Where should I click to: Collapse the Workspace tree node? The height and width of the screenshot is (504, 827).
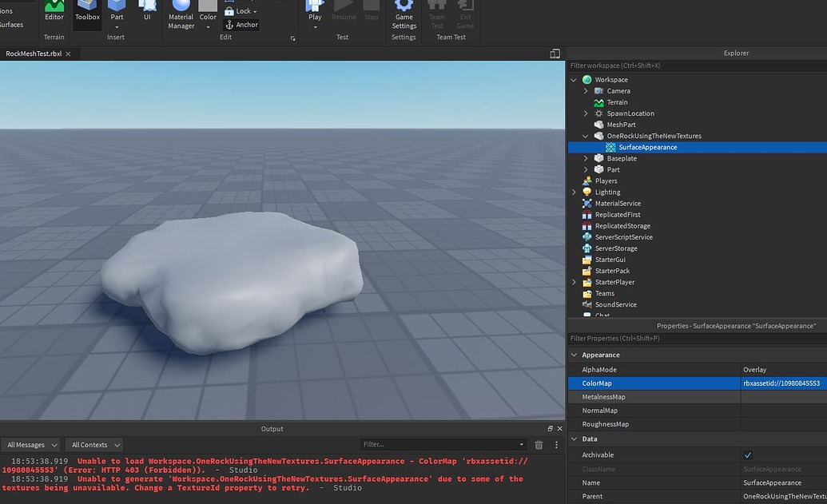pos(574,80)
